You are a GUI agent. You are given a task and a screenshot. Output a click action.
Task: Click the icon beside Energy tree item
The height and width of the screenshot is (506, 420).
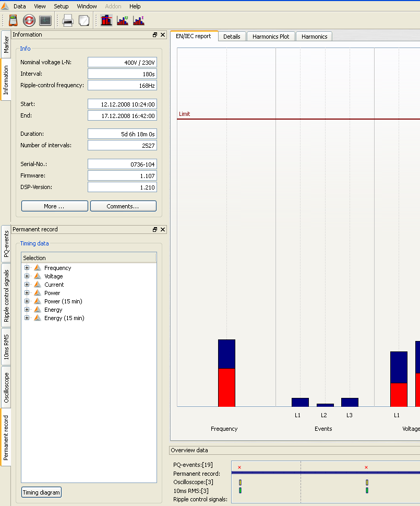(38, 310)
